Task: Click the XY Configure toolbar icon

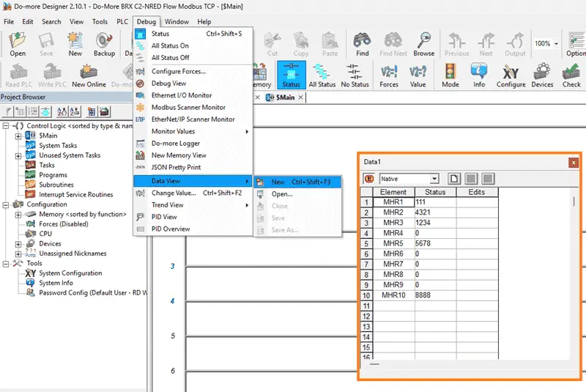Action: (511, 75)
